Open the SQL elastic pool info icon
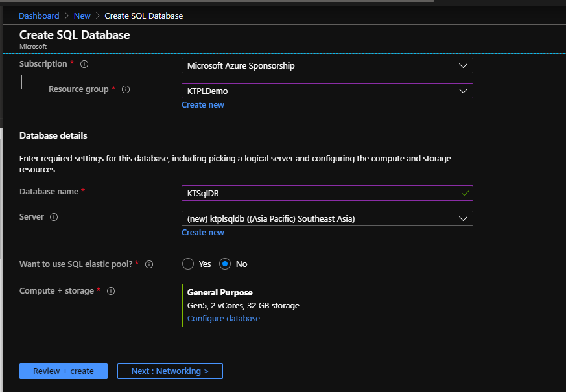 149,264
